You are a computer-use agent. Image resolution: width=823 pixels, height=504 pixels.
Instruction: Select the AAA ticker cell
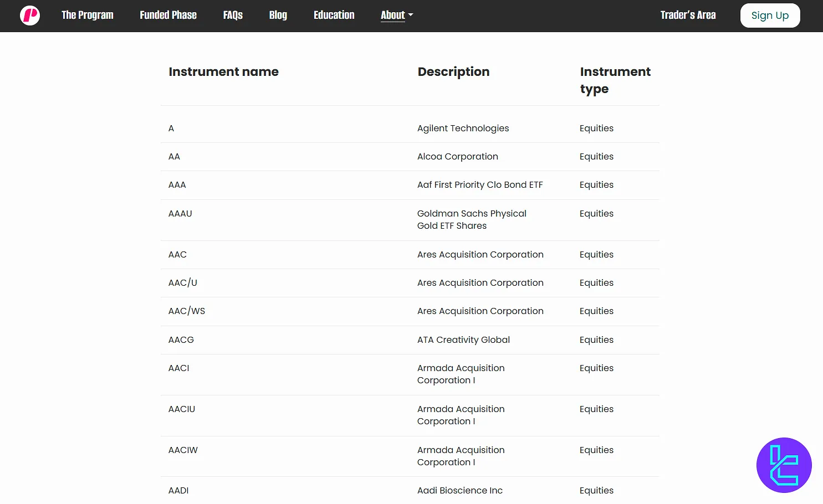[177, 185]
